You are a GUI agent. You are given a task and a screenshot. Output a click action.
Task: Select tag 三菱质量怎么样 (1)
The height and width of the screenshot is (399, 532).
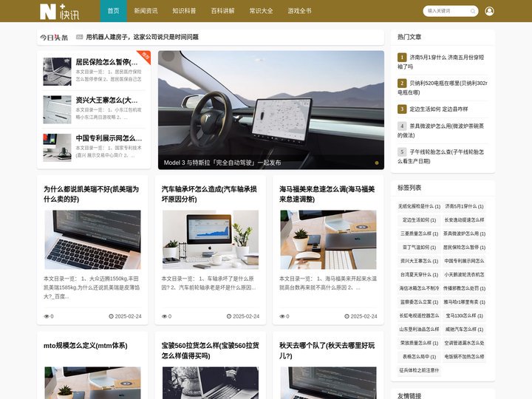coord(419,233)
